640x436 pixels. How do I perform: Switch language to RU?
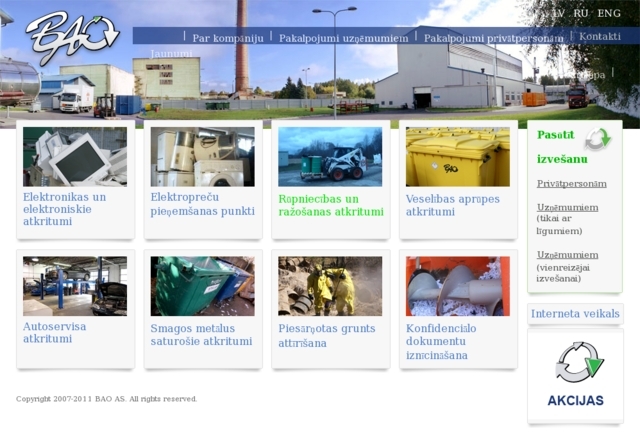(x=581, y=13)
